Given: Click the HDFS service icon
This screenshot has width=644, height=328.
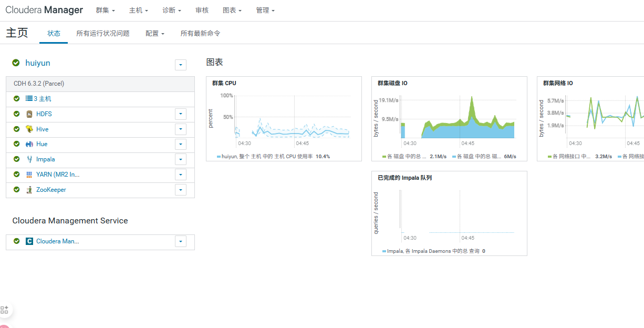Looking at the screenshot, I should click(29, 114).
